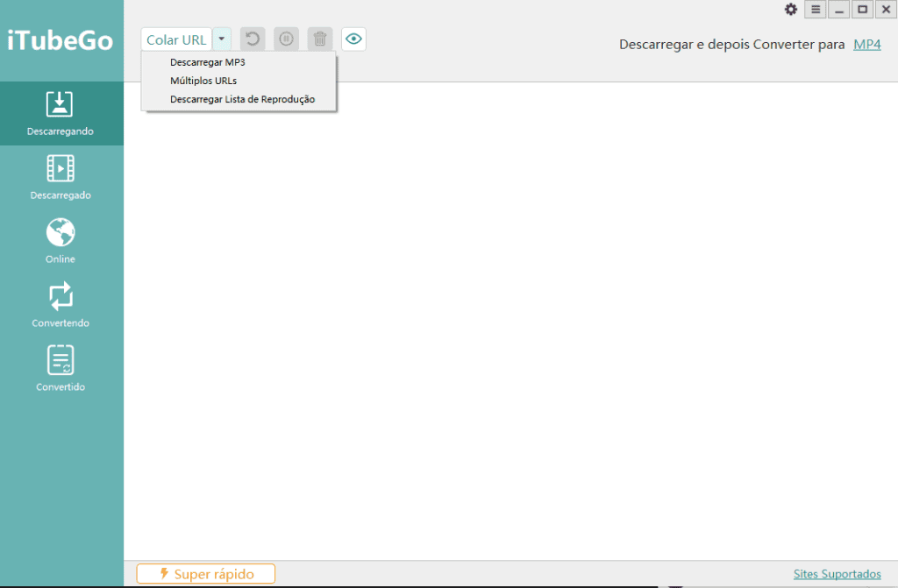Click the resume all downloads icon

coord(253,39)
